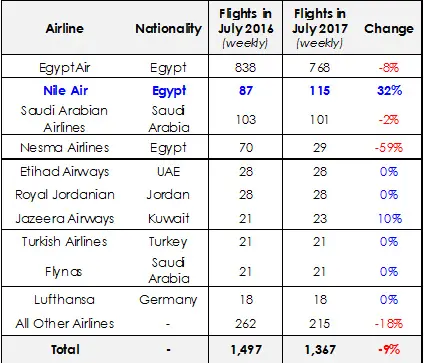
Task: Select the Nationality column header
Action: (x=168, y=29)
